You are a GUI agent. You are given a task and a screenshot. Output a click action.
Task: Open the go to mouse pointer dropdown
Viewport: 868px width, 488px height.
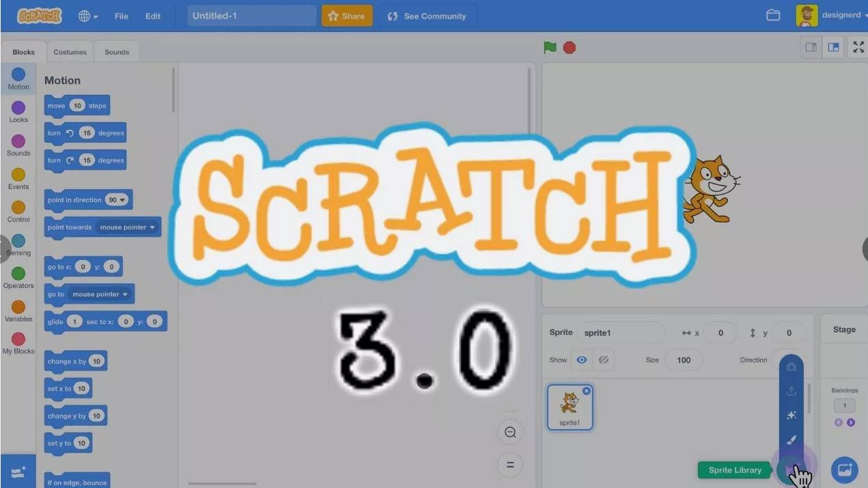(x=100, y=294)
